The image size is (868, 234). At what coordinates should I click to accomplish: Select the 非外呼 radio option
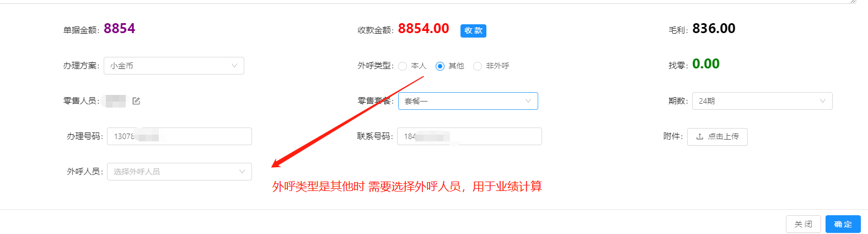coord(478,66)
